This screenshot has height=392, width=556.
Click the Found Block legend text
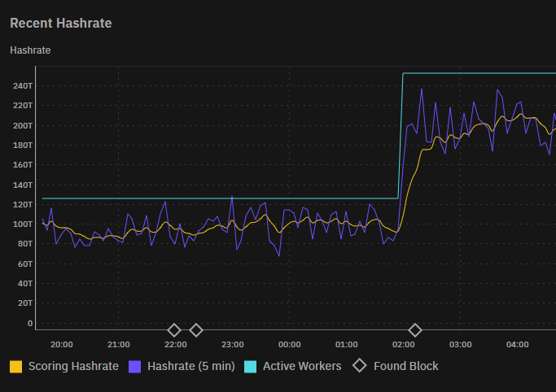click(x=405, y=366)
